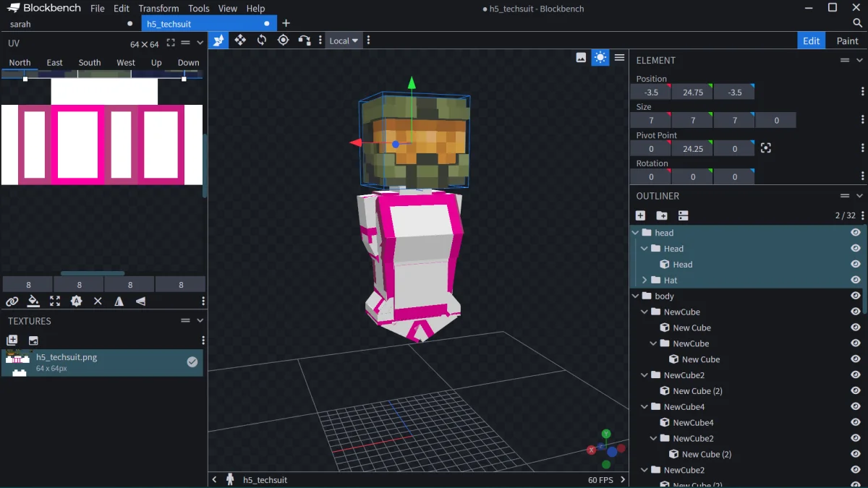Viewport: 868px width, 488px height.
Task: Switch to Paint mode
Action: [847, 40]
